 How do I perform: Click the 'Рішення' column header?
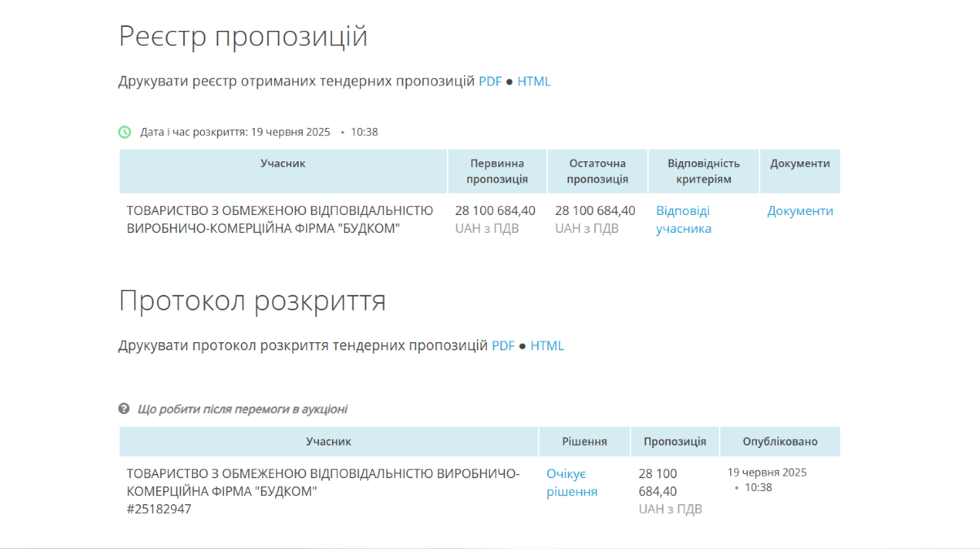click(584, 441)
